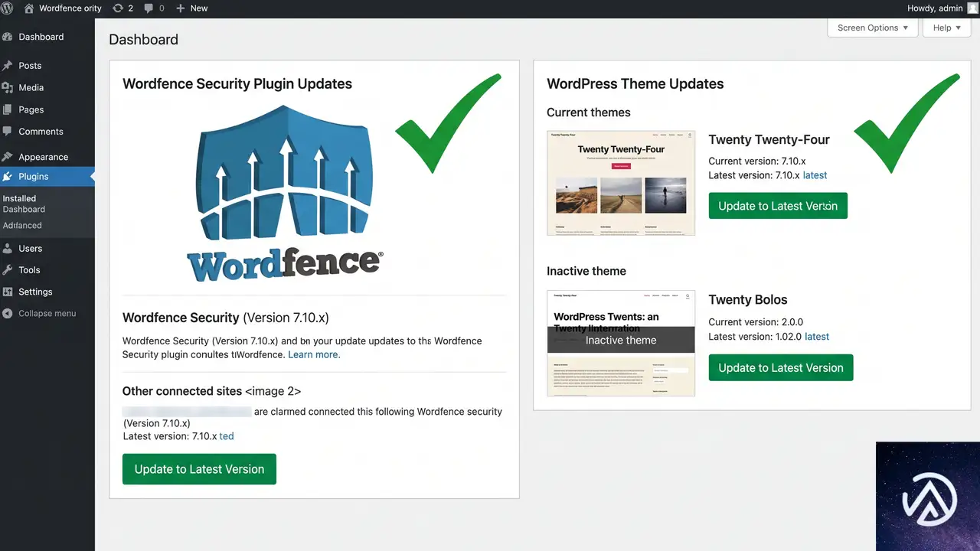The image size is (980, 551).
Task: Click Update to Latest Version for Twenty Bolos
Action: pyautogui.click(x=781, y=367)
